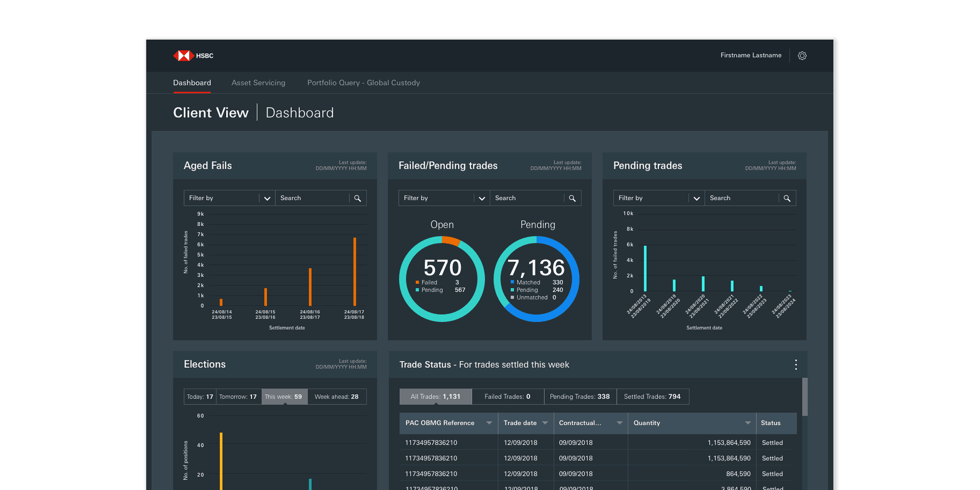
Task: Click Aged Fails bar for 24/08/17
Action: (x=355, y=272)
